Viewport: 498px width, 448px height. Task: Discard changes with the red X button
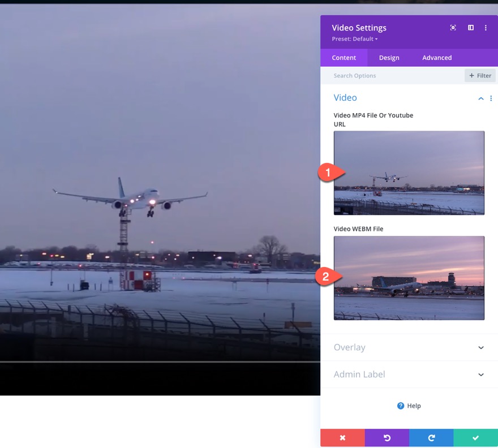click(x=342, y=437)
